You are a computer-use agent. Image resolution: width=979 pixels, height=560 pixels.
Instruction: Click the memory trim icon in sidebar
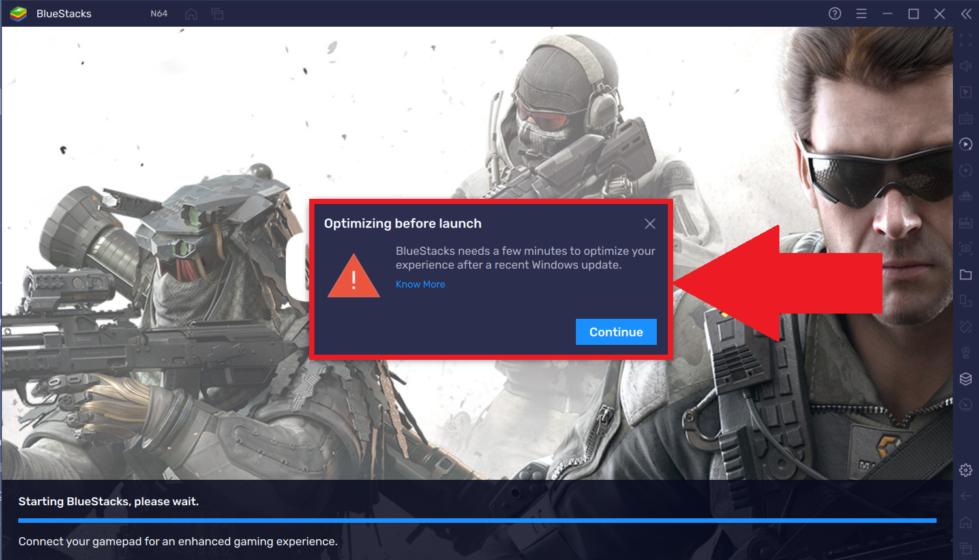click(x=966, y=196)
